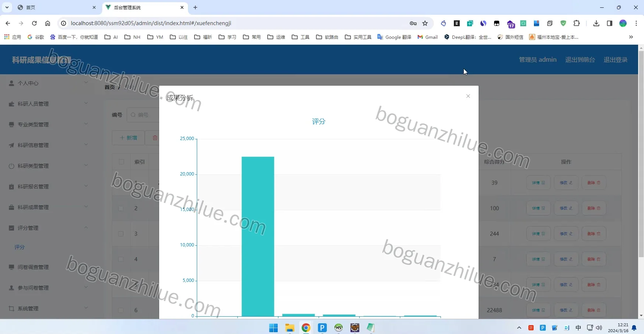Viewport: 644px width, 334px height.
Task: Open the Chrome three-dot menu
Action: click(636, 23)
